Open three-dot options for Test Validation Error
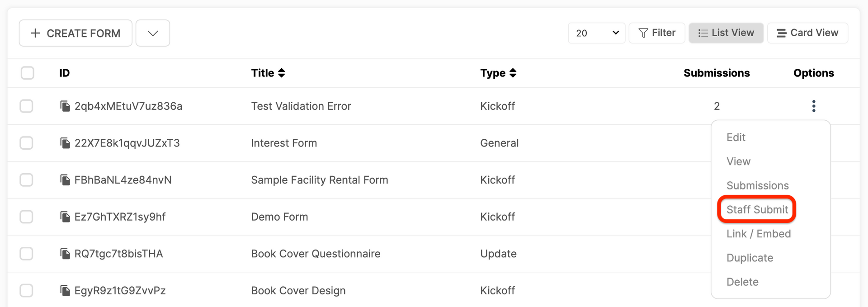This screenshot has height=307, width=868. pos(814,106)
